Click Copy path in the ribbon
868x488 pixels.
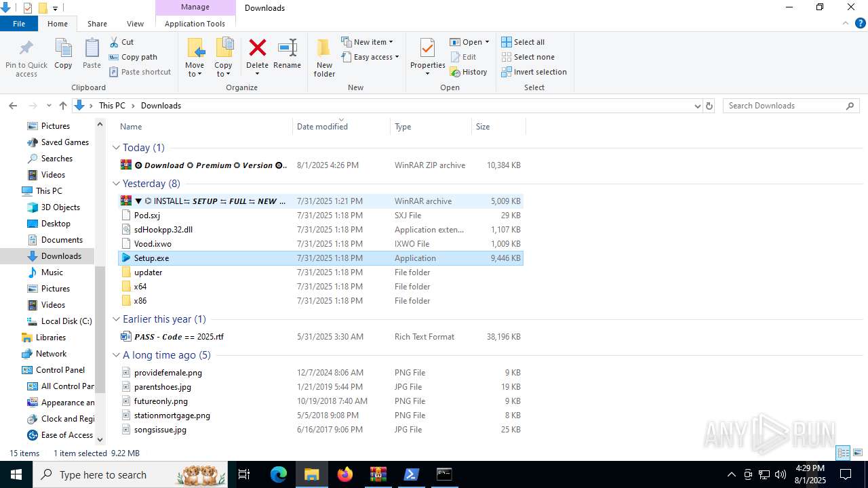pos(133,57)
